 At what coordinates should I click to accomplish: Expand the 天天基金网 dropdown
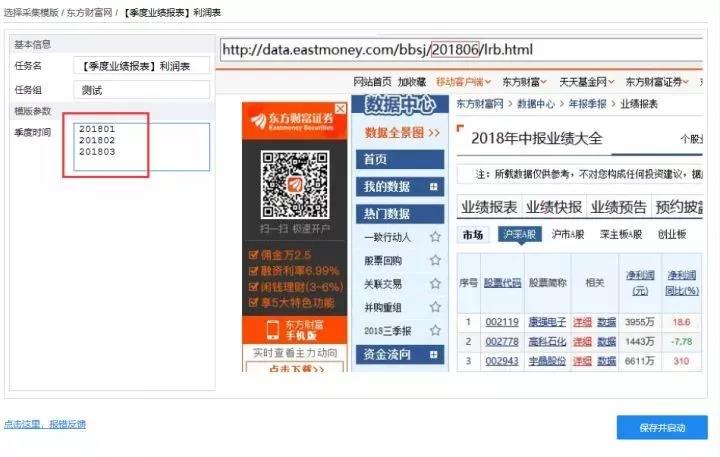[586, 82]
